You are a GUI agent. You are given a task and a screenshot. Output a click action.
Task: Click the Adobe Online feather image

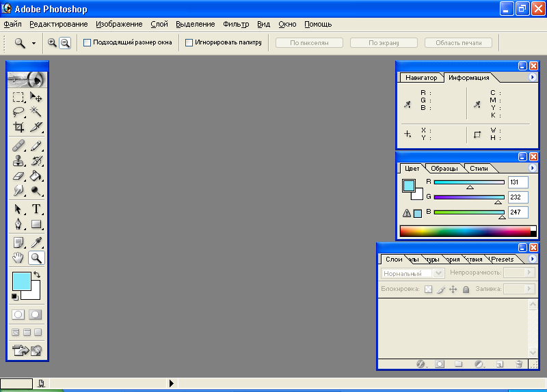tap(27, 79)
